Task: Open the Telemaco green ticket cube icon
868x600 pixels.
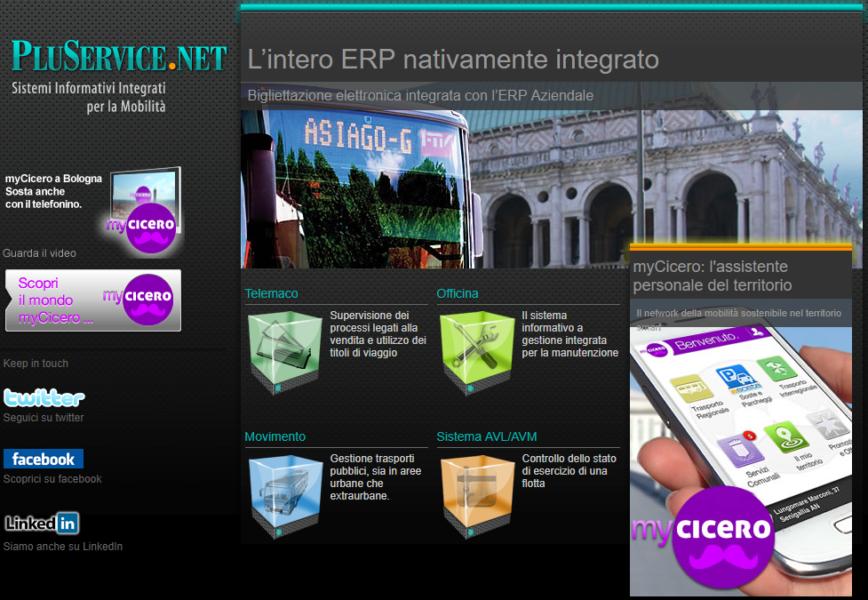Action: click(285, 352)
